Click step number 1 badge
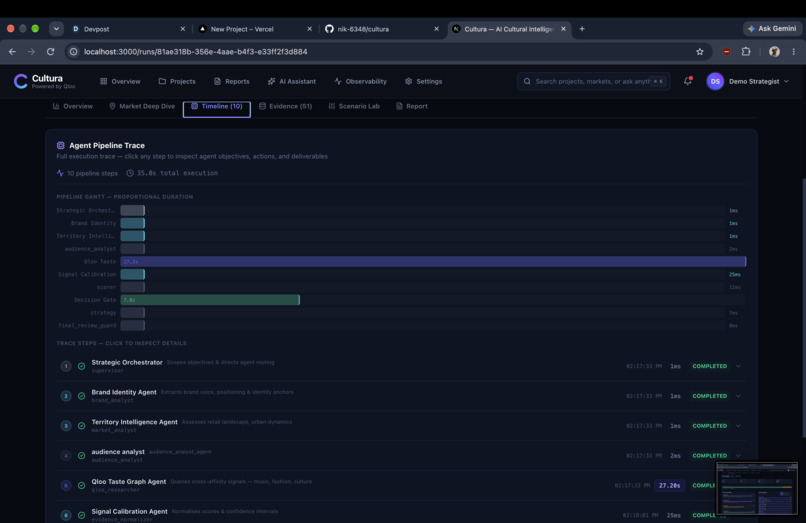Screen dimensions: 806x523 tap(66, 366)
